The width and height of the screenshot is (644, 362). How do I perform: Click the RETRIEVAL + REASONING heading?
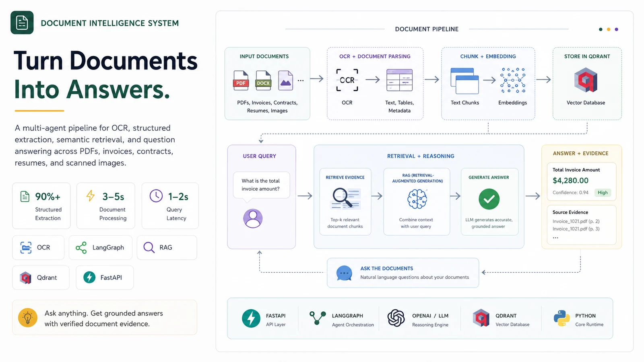click(x=421, y=156)
